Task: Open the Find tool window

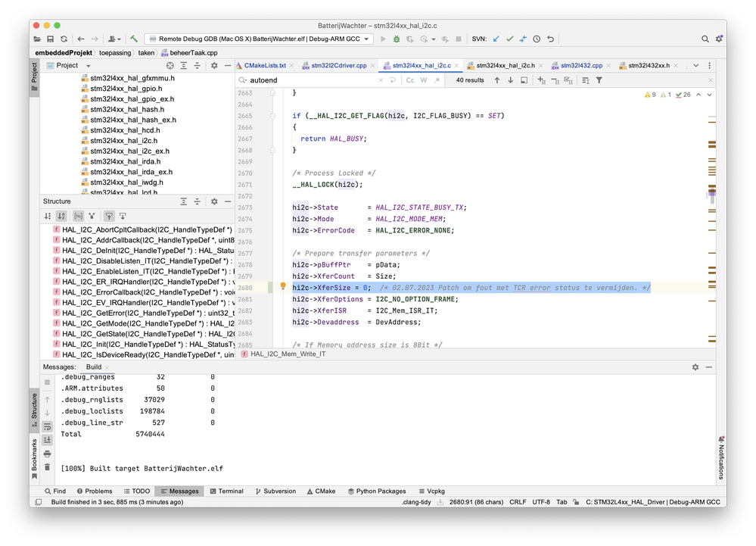Action: 55,491
